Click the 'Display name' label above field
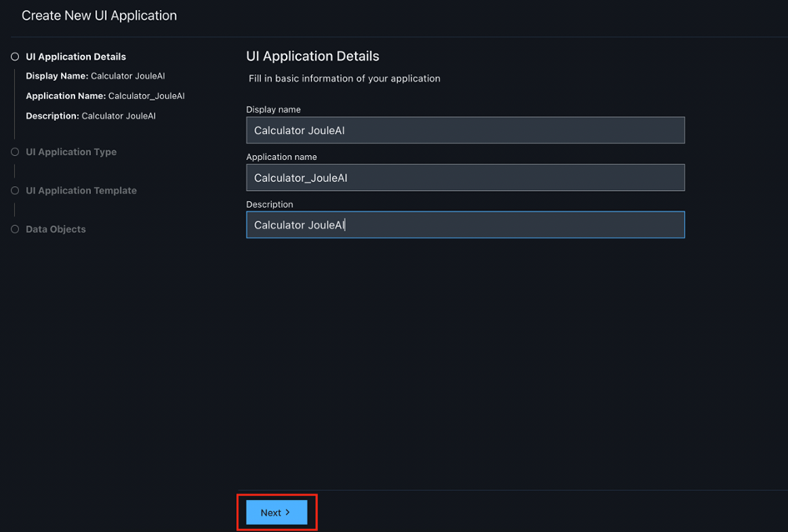Viewport: 788px width, 532px height. (x=274, y=109)
